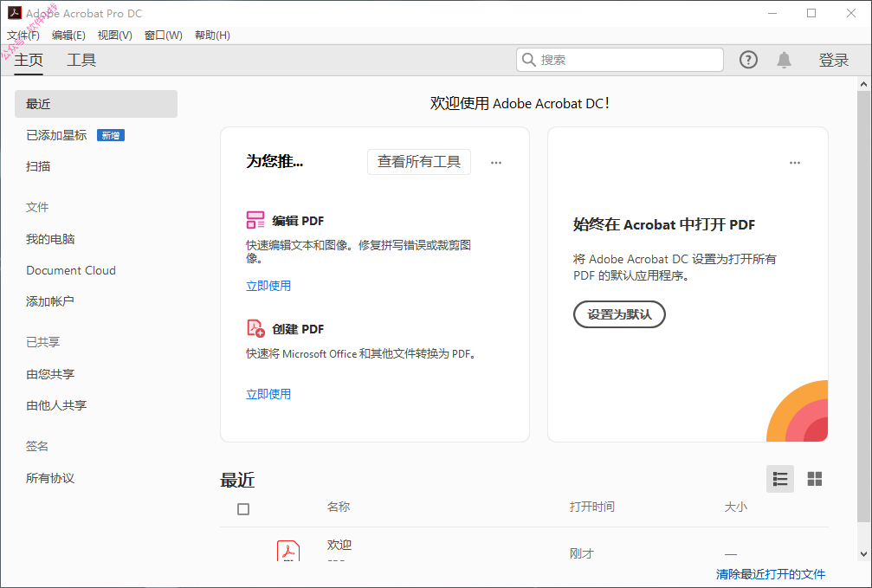Switch to list view icon
872x588 pixels.
pyautogui.click(x=780, y=479)
